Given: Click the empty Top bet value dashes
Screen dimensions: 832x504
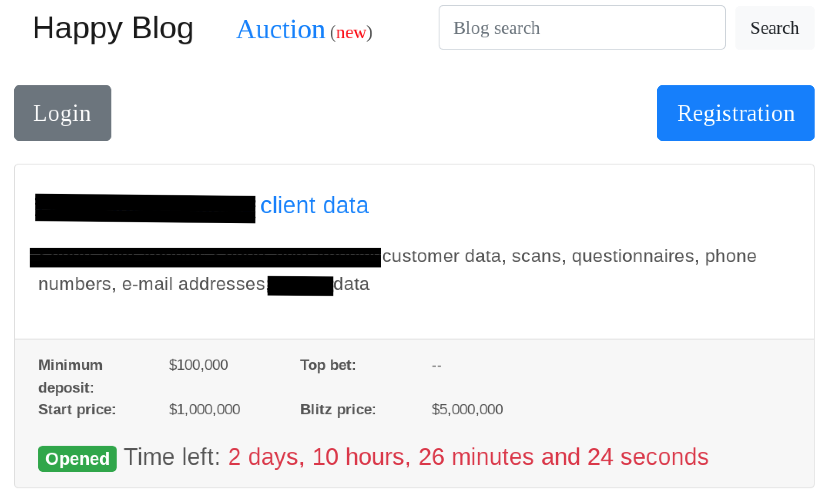Looking at the screenshot, I should coord(436,366).
